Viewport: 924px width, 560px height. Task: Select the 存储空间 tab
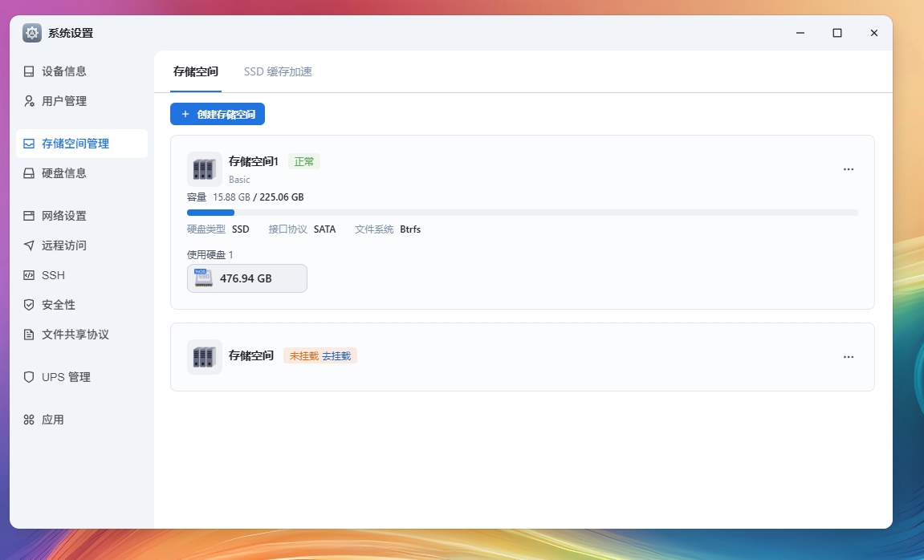click(x=196, y=72)
